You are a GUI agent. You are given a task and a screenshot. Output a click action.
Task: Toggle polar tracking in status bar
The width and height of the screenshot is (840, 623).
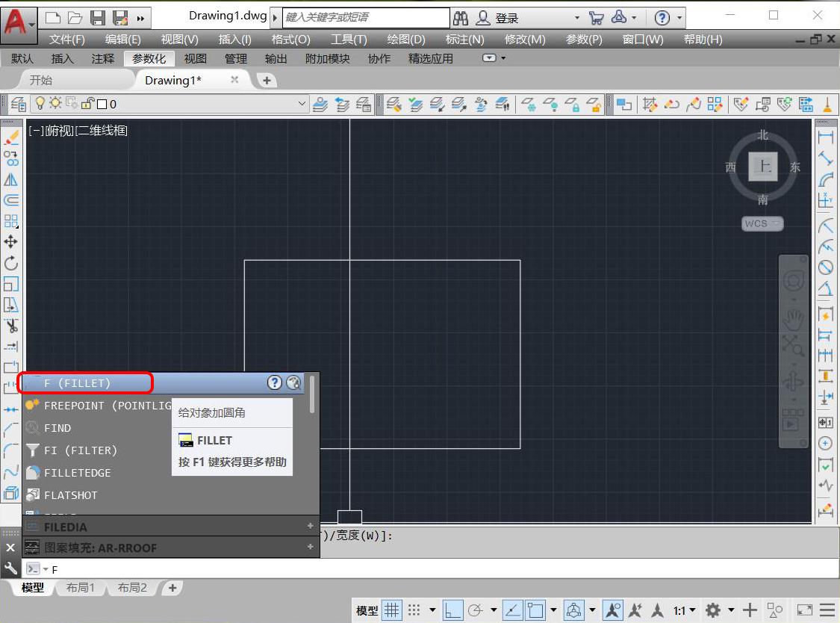pos(476,610)
